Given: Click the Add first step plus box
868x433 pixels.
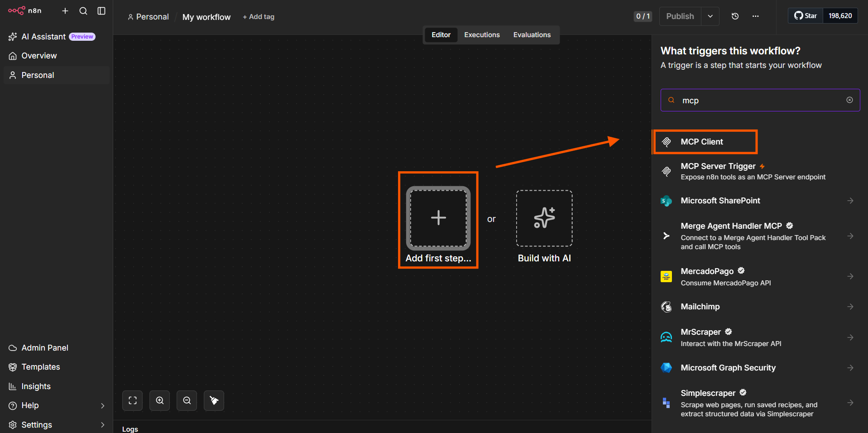Looking at the screenshot, I should 438,218.
